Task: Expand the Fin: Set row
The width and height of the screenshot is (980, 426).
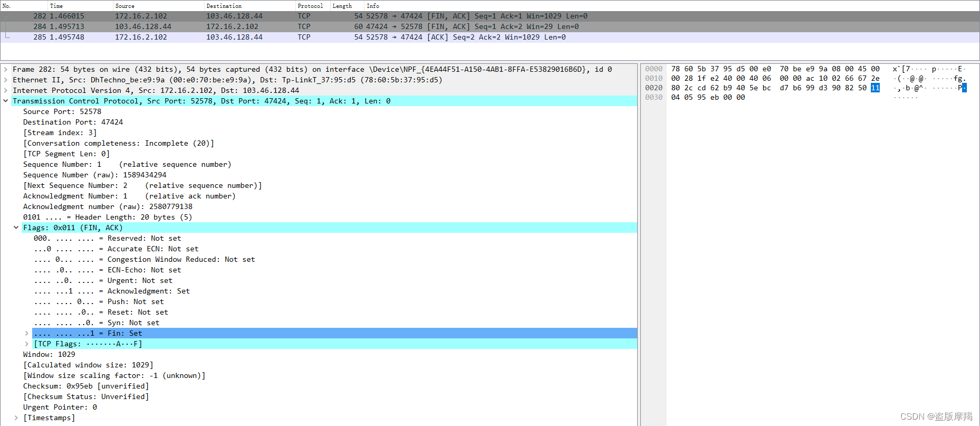Action: (x=27, y=333)
